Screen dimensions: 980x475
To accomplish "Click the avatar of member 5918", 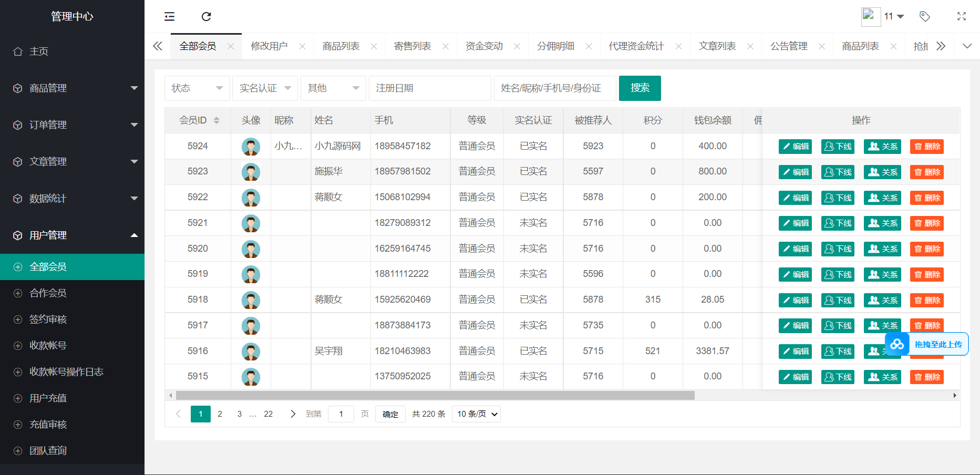I will tap(251, 300).
